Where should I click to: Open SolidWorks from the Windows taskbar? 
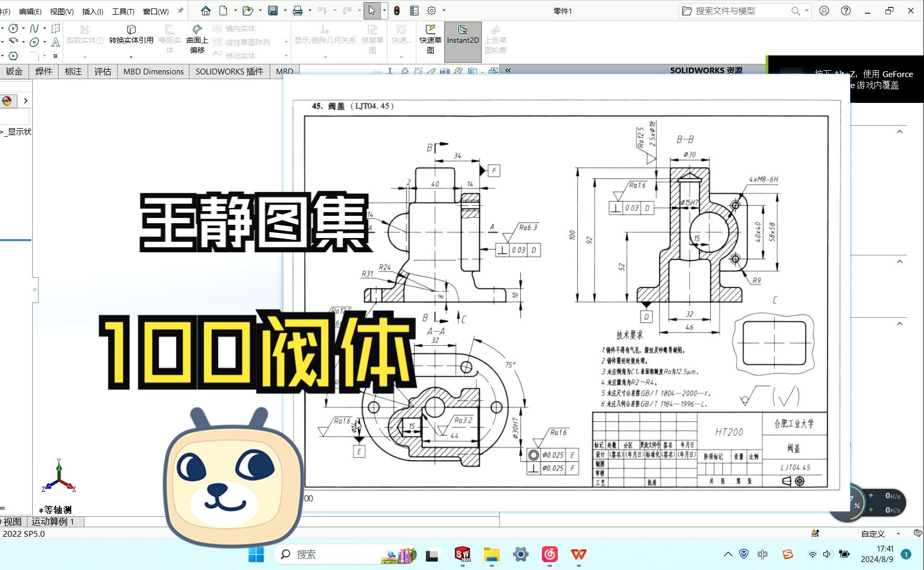462,554
